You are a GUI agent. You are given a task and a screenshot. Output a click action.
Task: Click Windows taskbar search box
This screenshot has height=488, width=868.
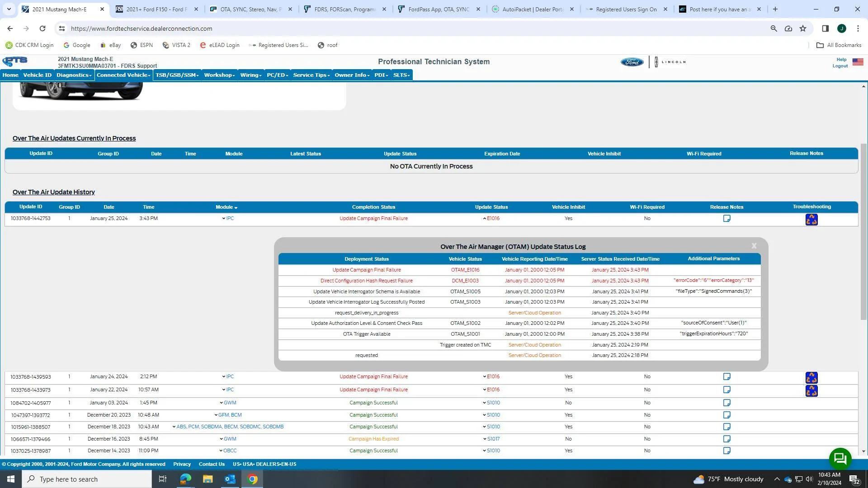pos(87,479)
